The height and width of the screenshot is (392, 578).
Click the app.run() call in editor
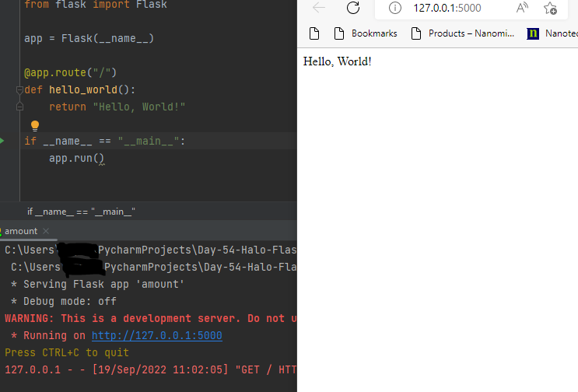tap(77, 159)
